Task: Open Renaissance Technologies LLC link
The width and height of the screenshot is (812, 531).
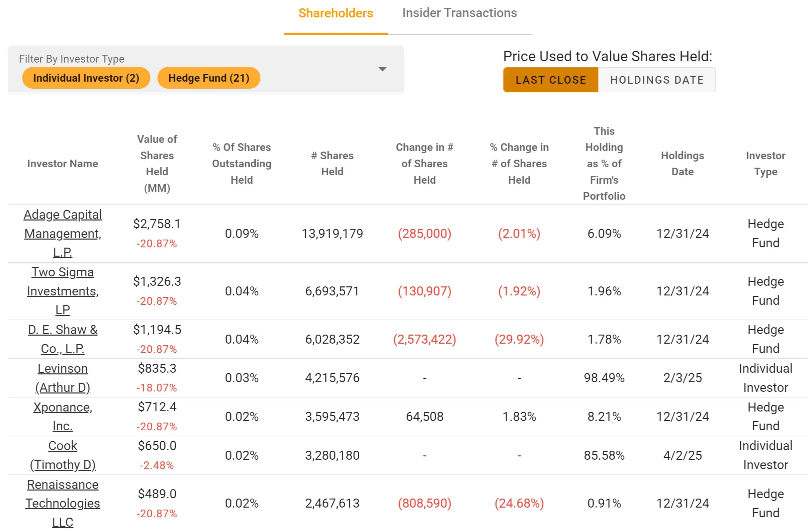Action: [63, 503]
